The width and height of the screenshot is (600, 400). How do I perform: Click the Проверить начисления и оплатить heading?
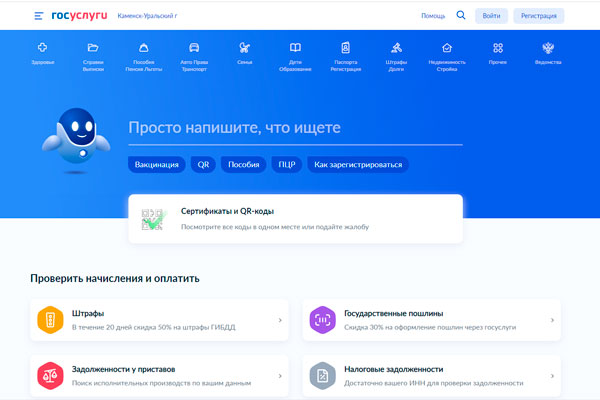[x=115, y=278]
